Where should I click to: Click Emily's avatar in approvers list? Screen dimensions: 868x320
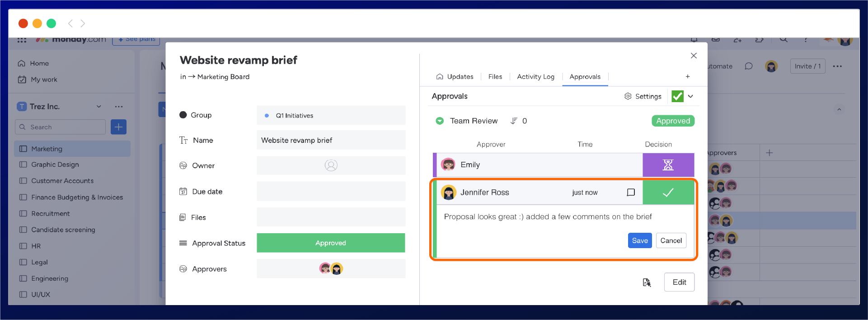(x=448, y=165)
